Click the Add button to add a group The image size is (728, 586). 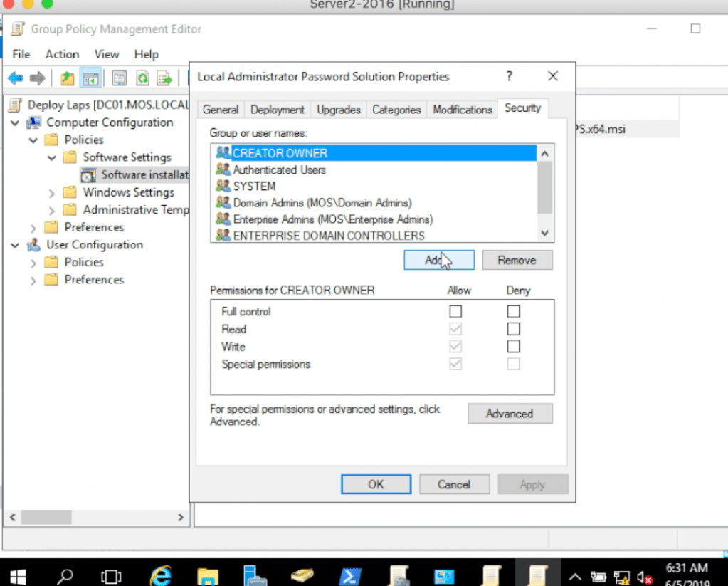pos(439,260)
